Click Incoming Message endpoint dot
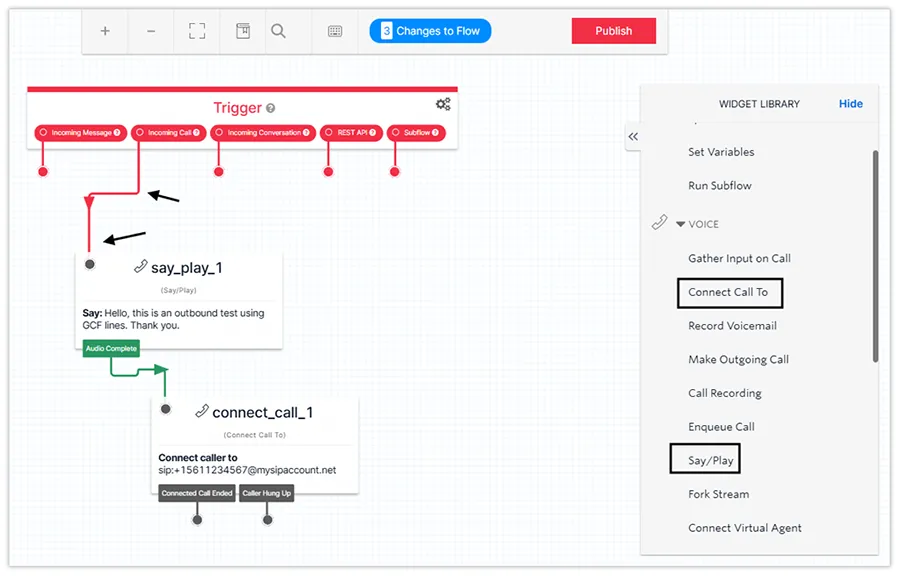The width and height of the screenshot is (900, 577). click(43, 172)
